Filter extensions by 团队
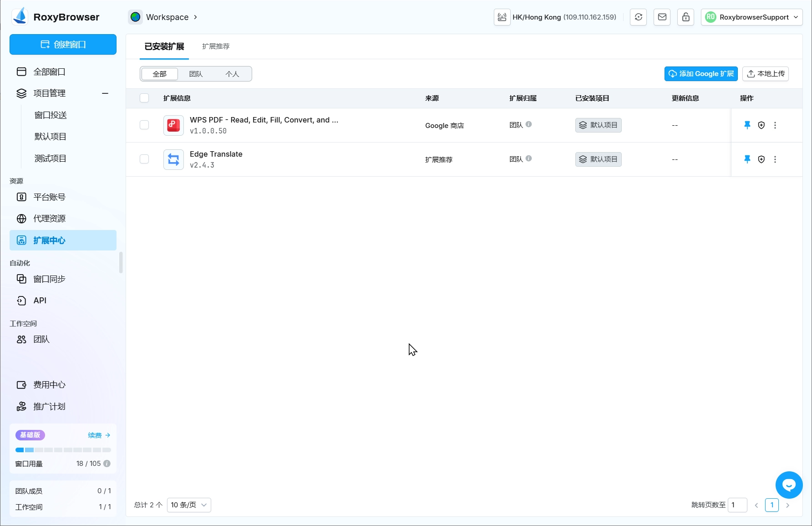The image size is (812, 526). (196, 74)
